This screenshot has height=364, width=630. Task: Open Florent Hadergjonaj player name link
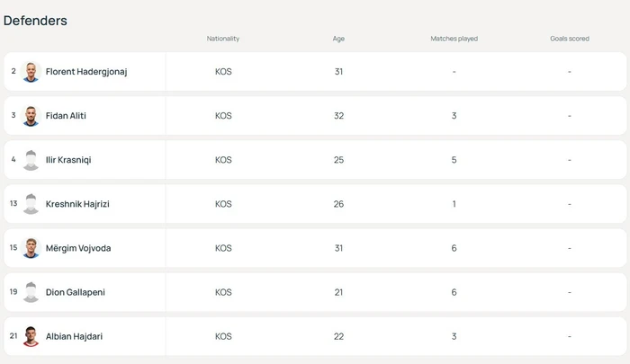pos(86,72)
